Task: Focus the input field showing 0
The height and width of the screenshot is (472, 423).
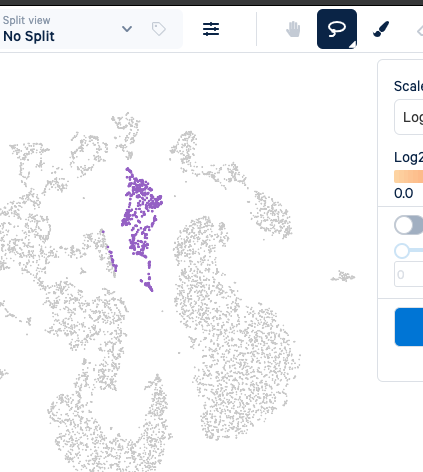Action: (409, 274)
